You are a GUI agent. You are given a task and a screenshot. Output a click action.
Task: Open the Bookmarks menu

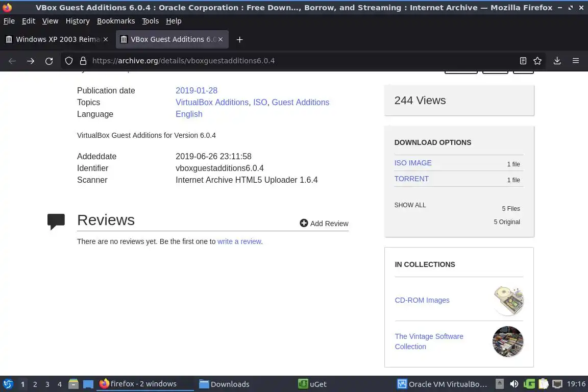(x=116, y=21)
